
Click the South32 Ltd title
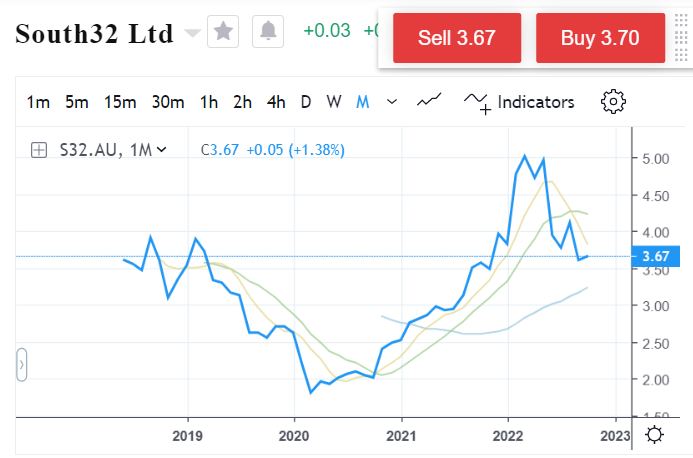[x=94, y=34]
